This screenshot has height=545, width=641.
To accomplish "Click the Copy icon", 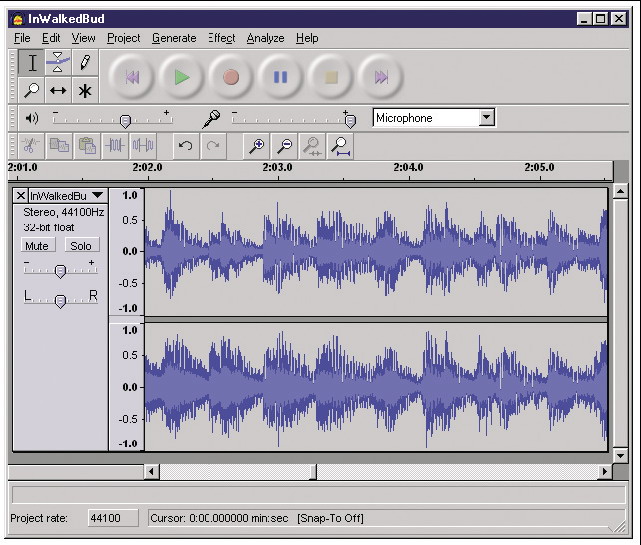I will click(x=59, y=146).
